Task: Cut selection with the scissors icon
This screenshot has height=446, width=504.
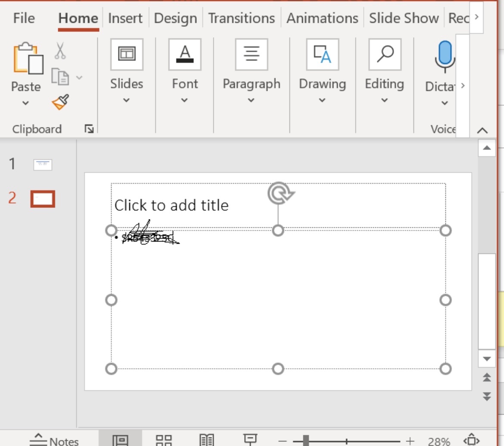Action: (60, 51)
